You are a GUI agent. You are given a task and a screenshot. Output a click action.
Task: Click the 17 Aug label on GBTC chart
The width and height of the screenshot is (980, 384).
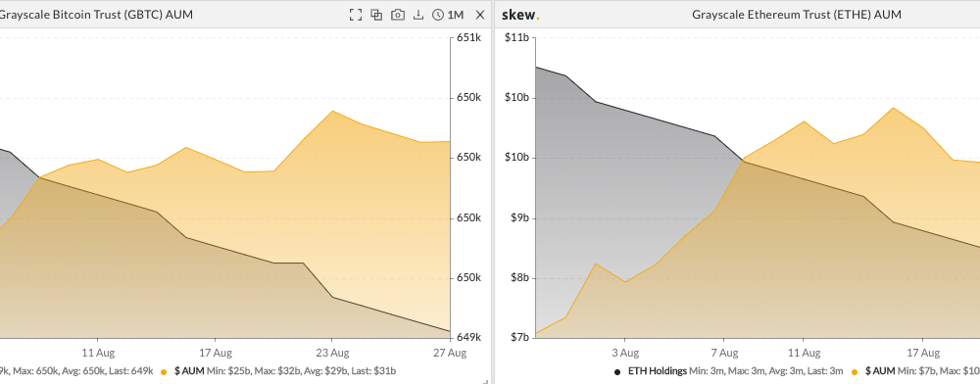pos(215,353)
